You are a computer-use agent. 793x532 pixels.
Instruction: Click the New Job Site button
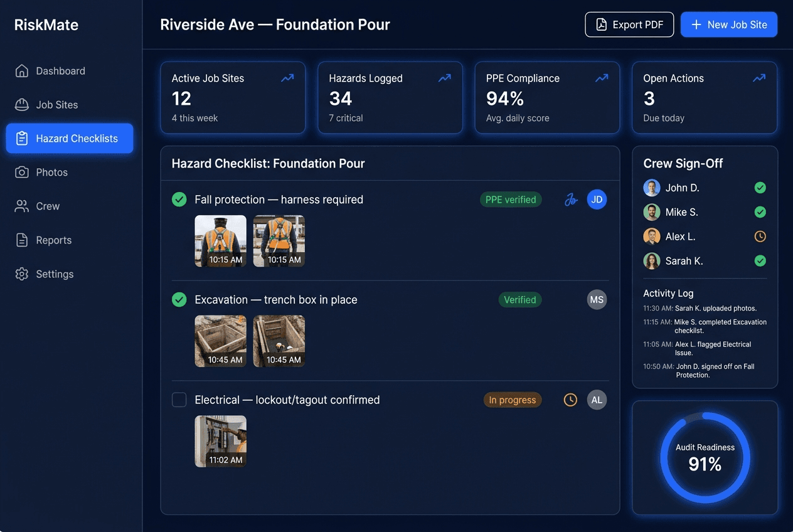[729, 24]
